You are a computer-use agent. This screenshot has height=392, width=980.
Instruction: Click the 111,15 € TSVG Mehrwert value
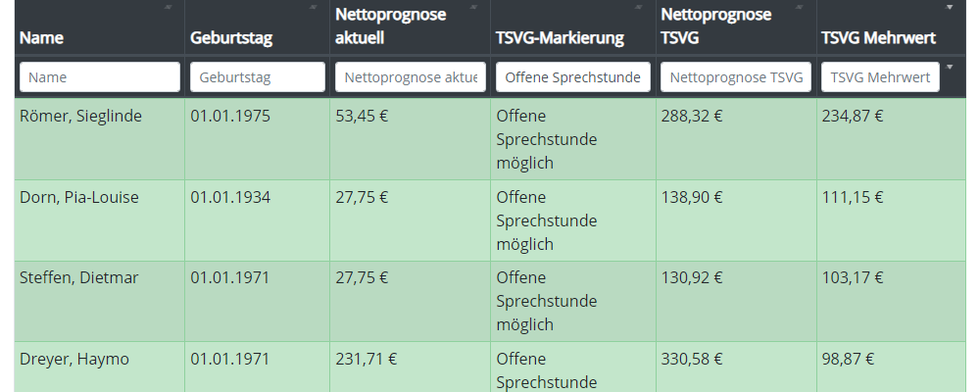coord(853,197)
